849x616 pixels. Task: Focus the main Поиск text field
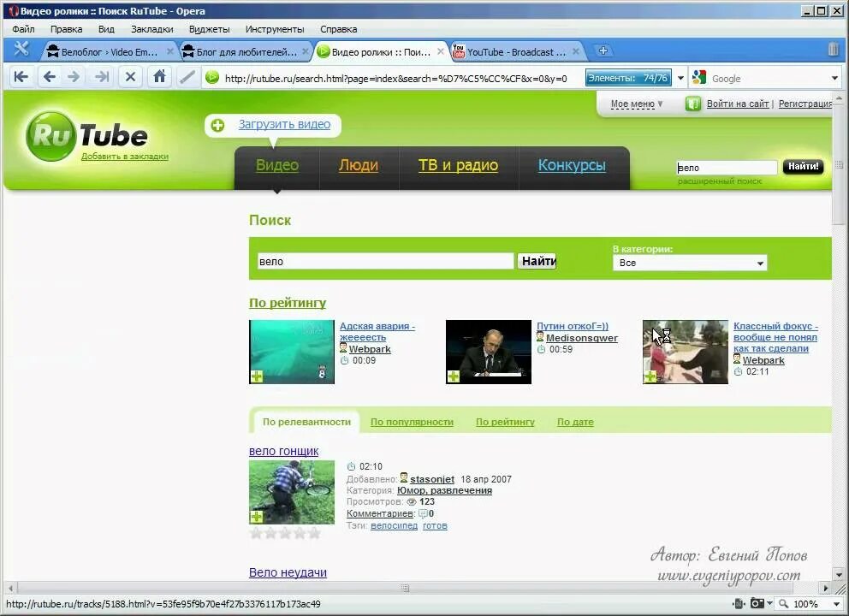(x=385, y=262)
